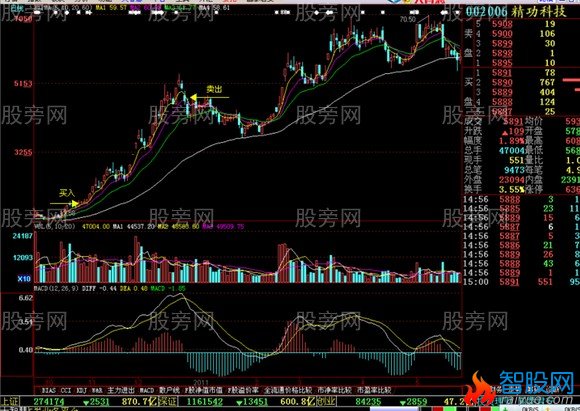This screenshot has height=411, width=580.
Task: Click the green down arrow beside 2531
Action: 86,402
